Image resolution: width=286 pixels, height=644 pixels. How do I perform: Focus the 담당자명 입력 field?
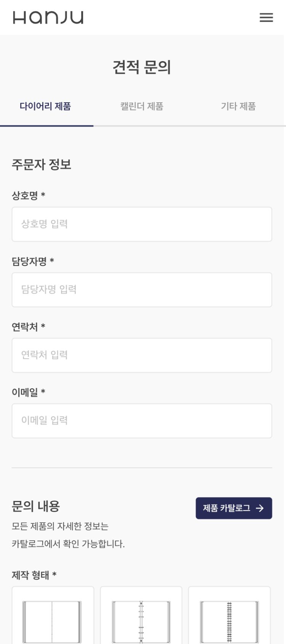tap(142, 290)
